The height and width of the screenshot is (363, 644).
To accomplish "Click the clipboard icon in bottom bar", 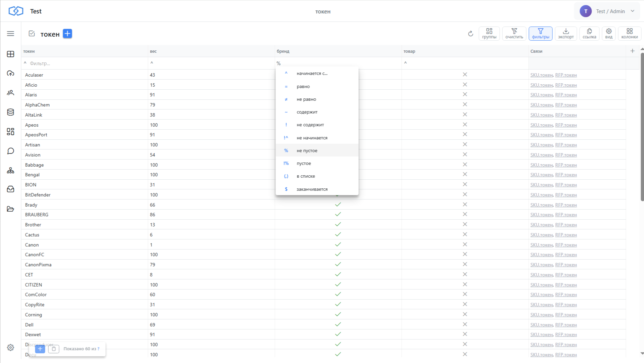I will point(54,349).
